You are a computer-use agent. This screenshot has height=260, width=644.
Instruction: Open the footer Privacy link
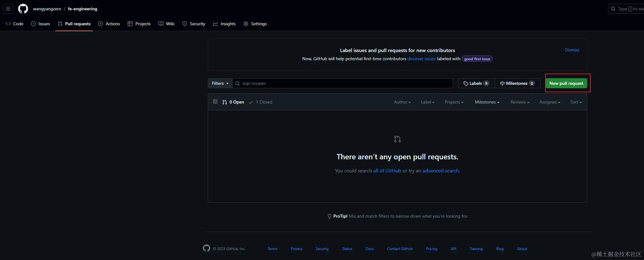coord(296,249)
